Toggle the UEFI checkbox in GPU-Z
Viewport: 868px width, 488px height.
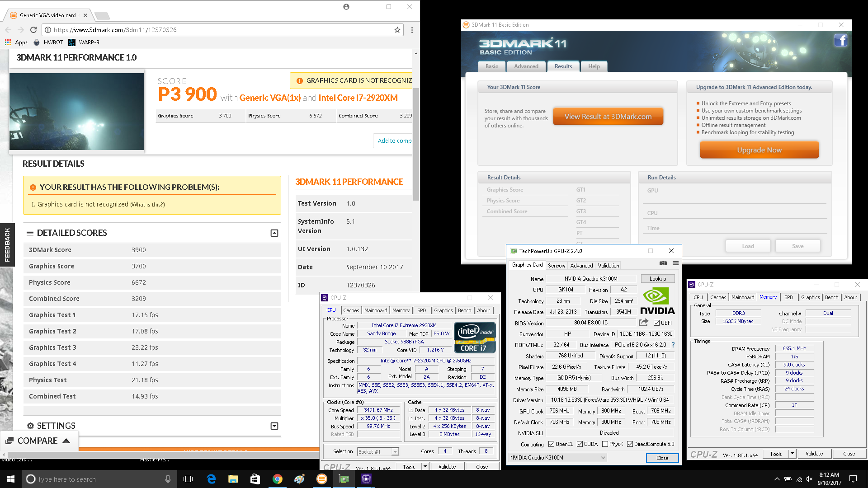coord(657,323)
